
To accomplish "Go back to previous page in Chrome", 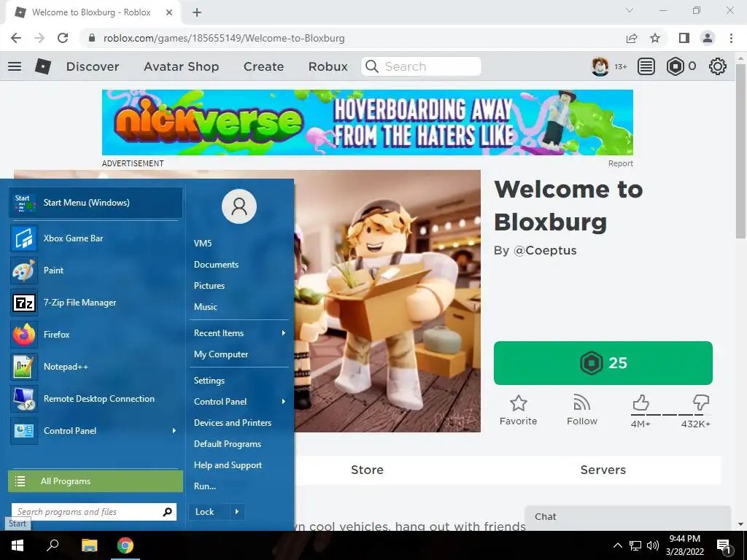I will coord(16,38).
